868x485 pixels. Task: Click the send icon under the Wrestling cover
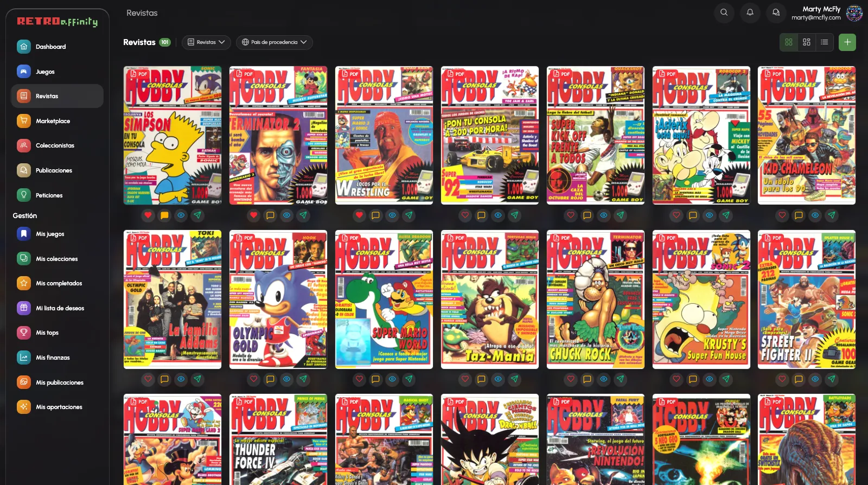409,215
